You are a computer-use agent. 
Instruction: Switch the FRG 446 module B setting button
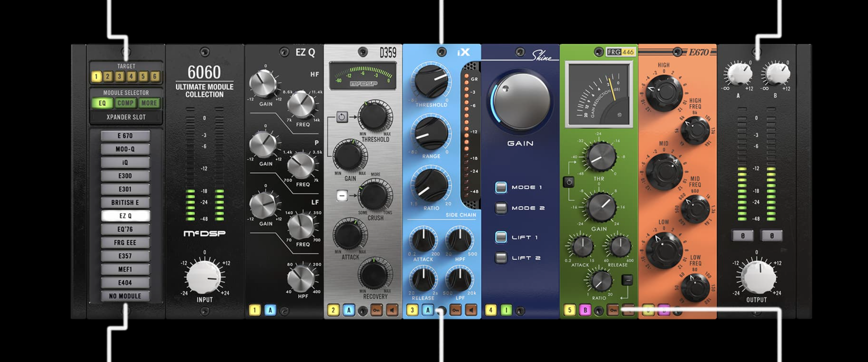585,310
